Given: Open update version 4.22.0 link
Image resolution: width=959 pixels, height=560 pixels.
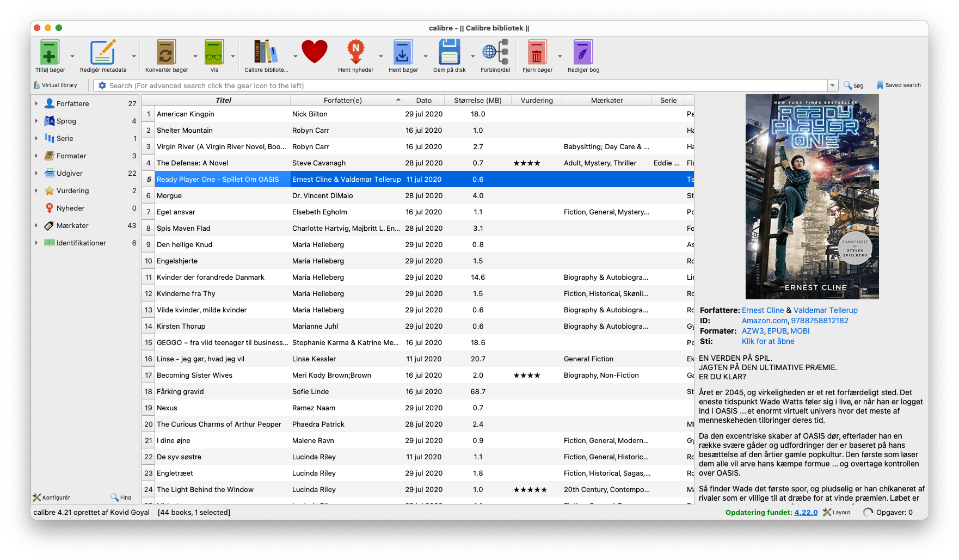Looking at the screenshot, I should (x=806, y=512).
